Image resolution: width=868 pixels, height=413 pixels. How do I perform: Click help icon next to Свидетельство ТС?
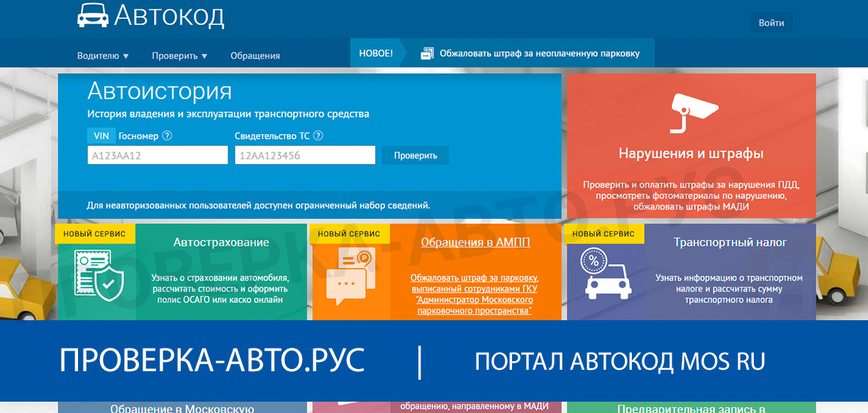click(x=318, y=136)
